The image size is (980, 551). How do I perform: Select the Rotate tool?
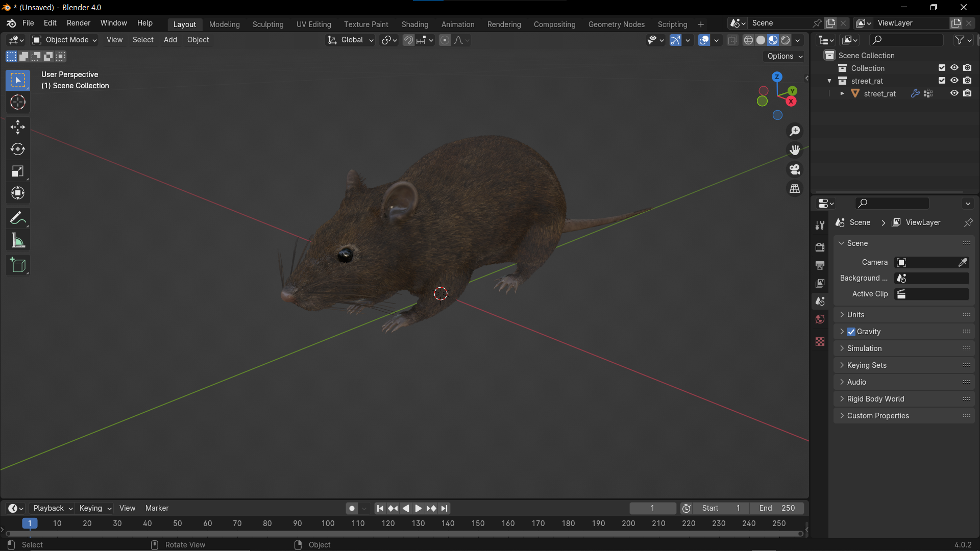[18, 149]
